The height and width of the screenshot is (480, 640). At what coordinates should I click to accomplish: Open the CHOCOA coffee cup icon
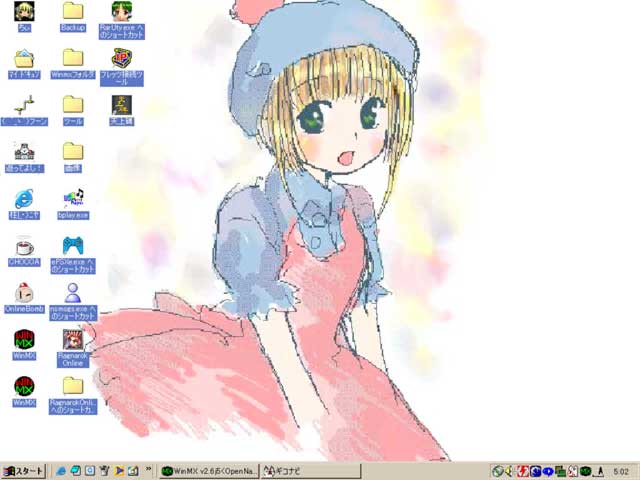click(x=24, y=245)
